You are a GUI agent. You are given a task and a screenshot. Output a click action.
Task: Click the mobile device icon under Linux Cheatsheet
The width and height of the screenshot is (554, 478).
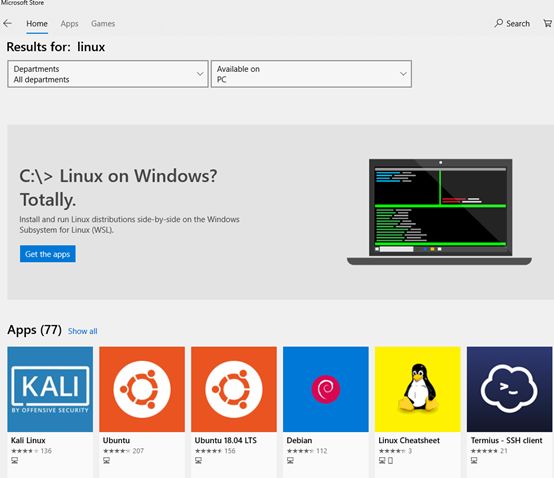pos(390,460)
